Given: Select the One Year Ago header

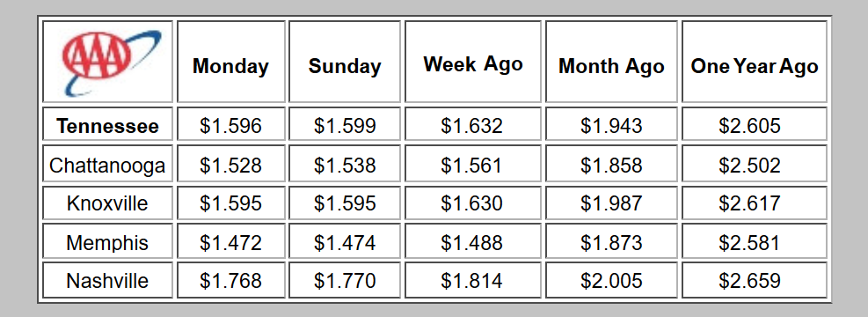Looking at the screenshot, I should point(754,67).
